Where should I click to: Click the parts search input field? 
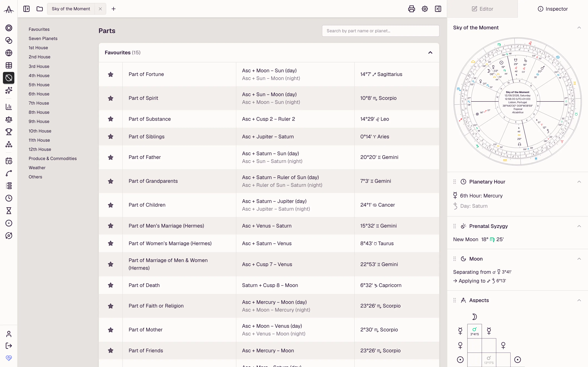coord(381,31)
